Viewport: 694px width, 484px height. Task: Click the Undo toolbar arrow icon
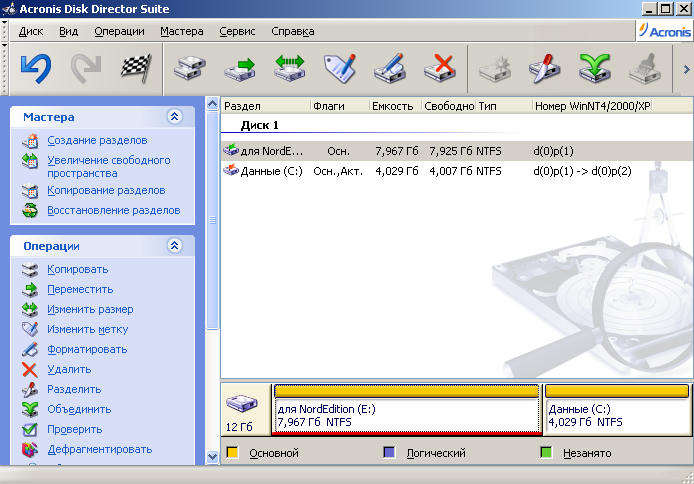pos(36,69)
